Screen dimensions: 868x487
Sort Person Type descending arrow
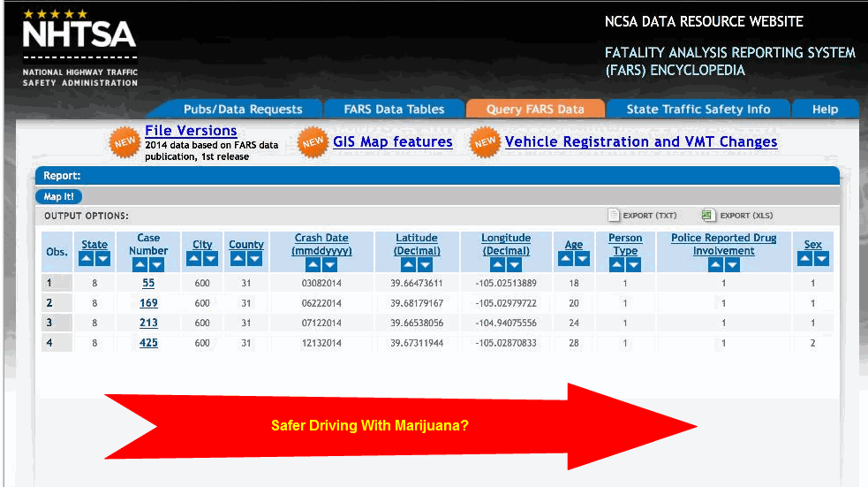coord(633,265)
